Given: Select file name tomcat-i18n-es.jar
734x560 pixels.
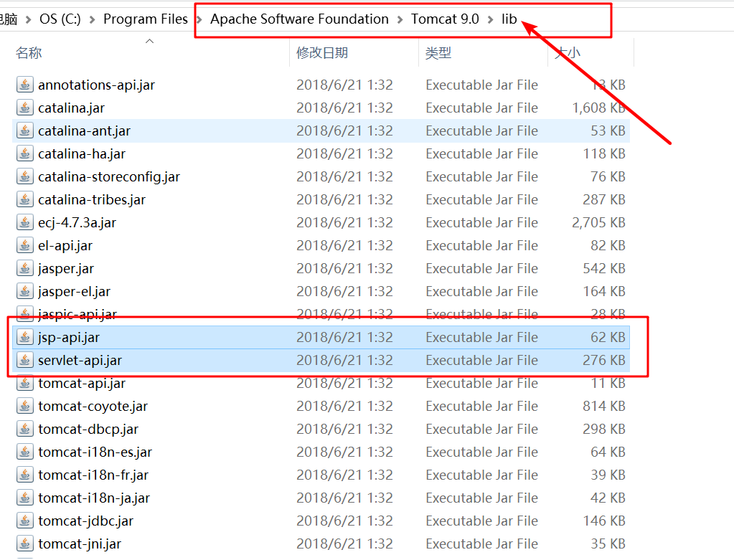Looking at the screenshot, I should pyautogui.click(x=95, y=452).
